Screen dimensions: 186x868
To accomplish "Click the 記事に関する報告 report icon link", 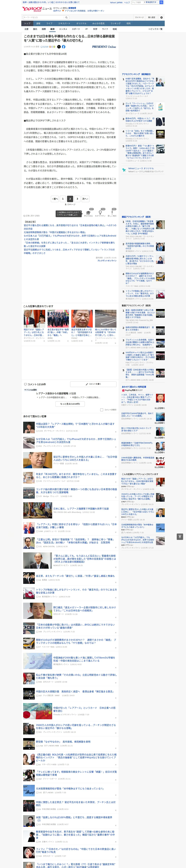I will pyautogui.click(x=31, y=216).
